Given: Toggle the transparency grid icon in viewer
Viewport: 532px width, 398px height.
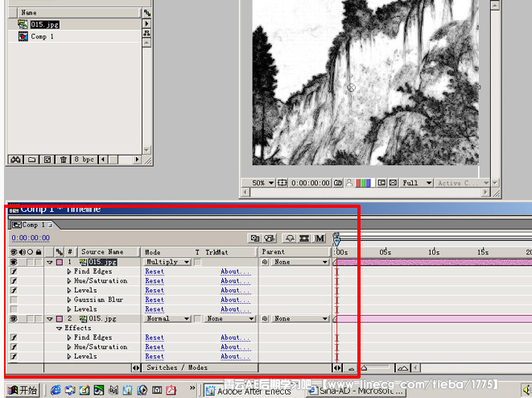Looking at the screenshot, I should point(393,183).
